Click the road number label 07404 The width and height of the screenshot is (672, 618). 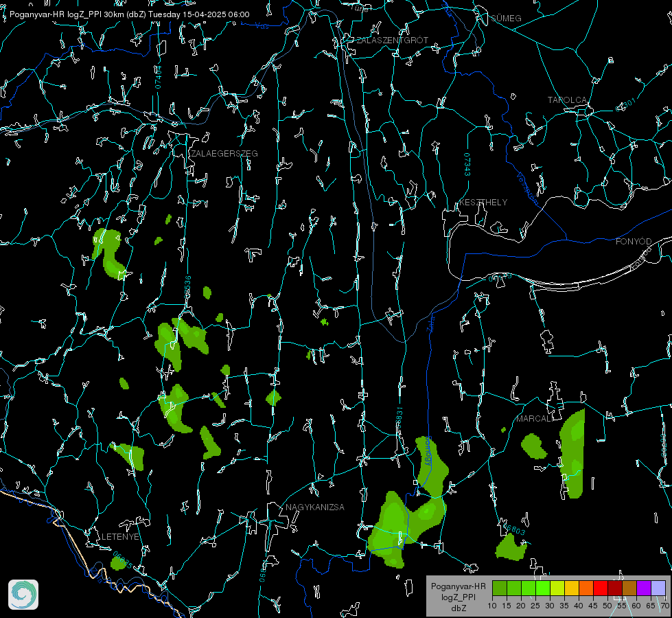(158, 77)
